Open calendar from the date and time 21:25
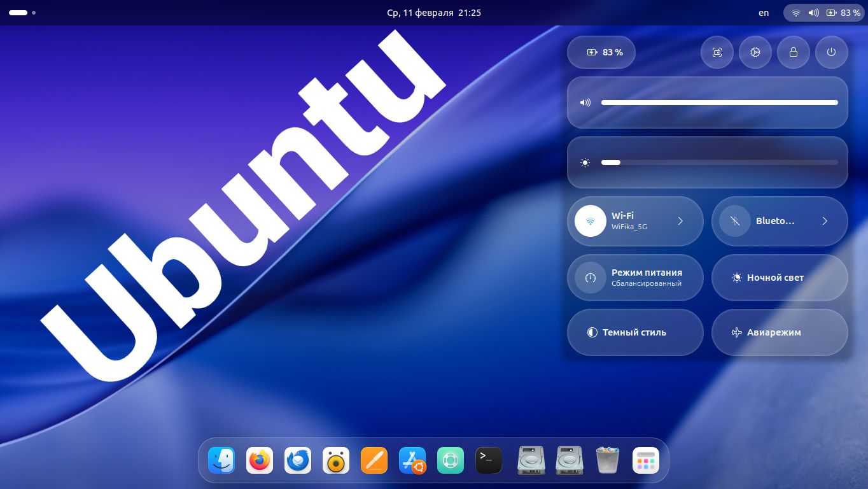 (x=434, y=13)
